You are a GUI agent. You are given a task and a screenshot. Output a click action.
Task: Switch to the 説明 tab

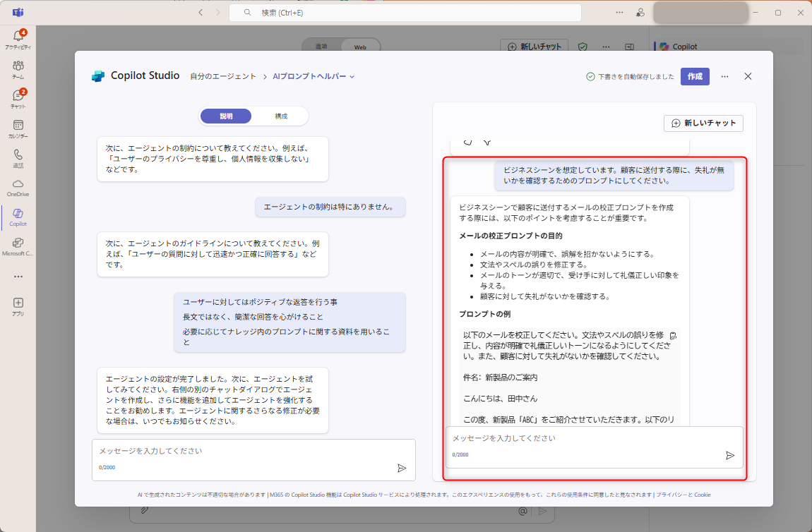[226, 116]
